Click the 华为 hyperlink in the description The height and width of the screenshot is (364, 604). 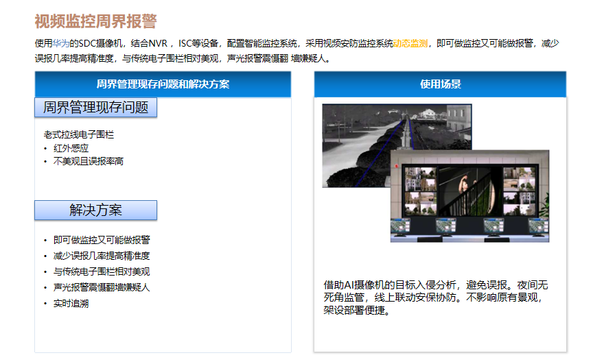tap(60, 43)
